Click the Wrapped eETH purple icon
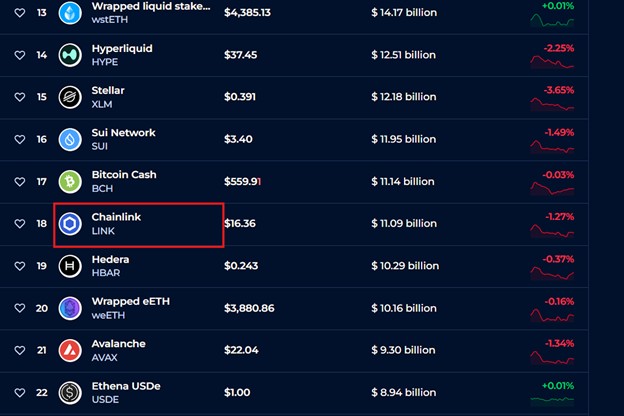Screen dimensions: 624x416 70,308
